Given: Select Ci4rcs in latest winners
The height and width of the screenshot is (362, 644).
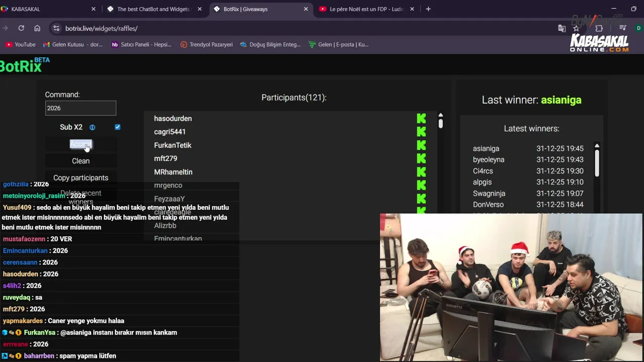Looking at the screenshot, I should tap(482, 171).
